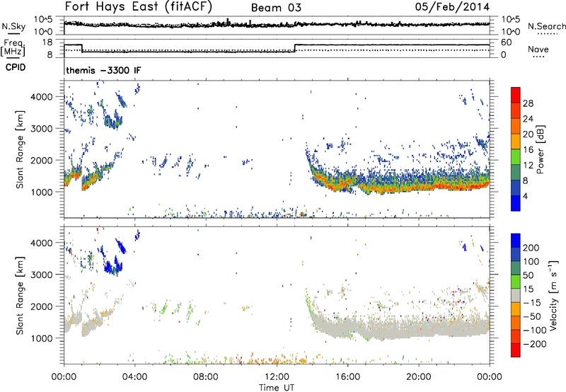Click the 3000 tick in velocity panel
The height and width of the screenshot is (392, 566).
[x=42, y=275]
